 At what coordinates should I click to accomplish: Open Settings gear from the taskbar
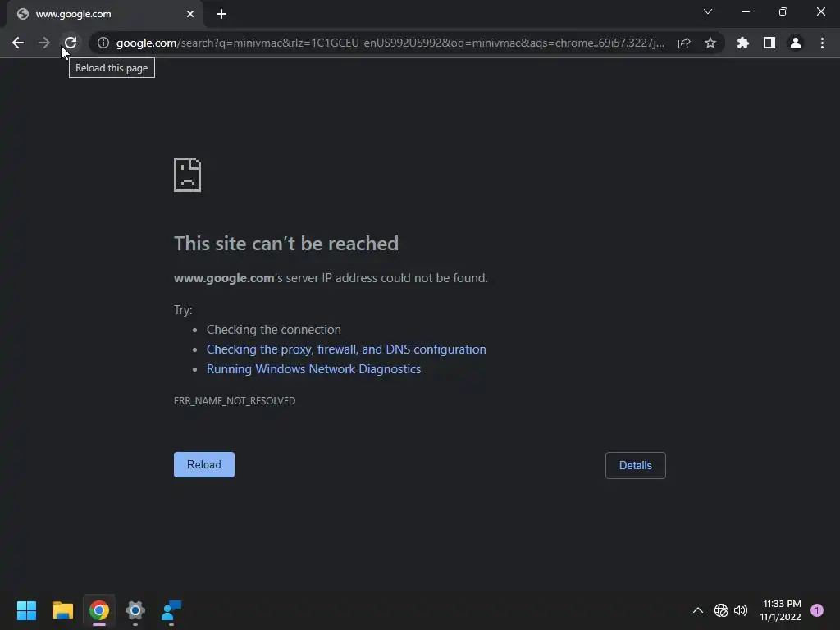(135, 610)
